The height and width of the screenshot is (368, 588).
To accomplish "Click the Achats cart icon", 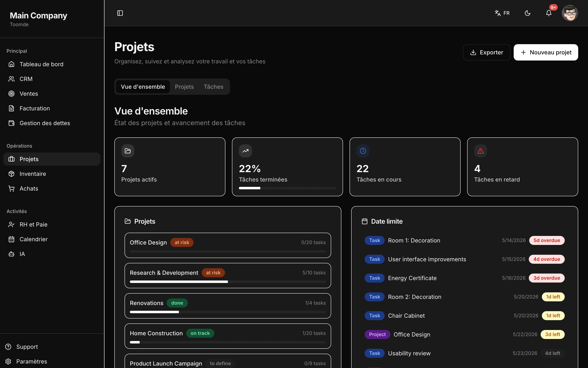I will (x=11, y=188).
